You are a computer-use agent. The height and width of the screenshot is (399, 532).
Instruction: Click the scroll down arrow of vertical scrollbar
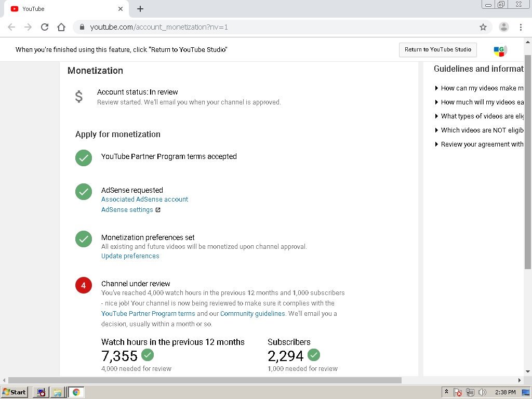coord(528,371)
